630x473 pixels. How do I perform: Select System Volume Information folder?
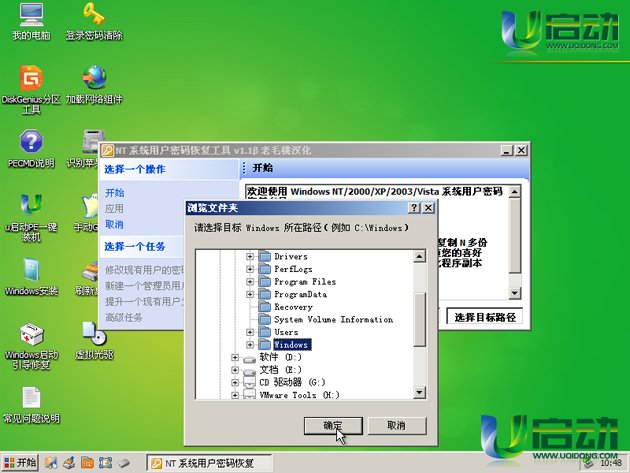tap(333, 319)
